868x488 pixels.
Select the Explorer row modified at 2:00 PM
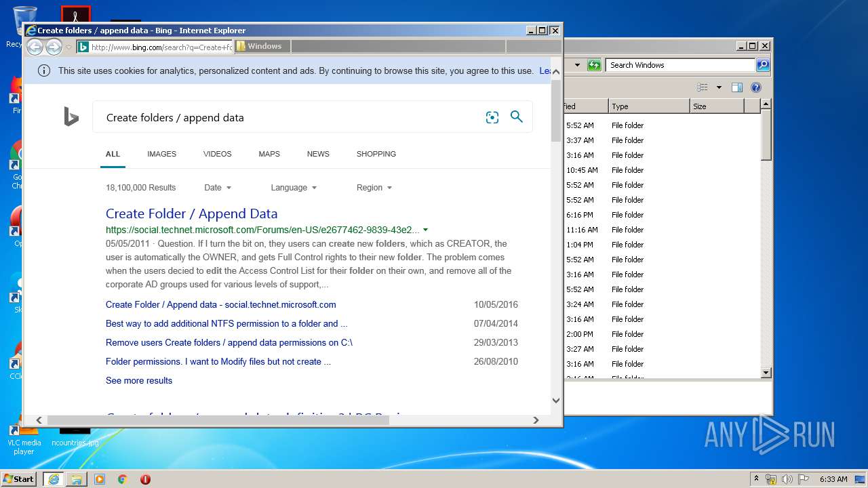[x=662, y=334]
